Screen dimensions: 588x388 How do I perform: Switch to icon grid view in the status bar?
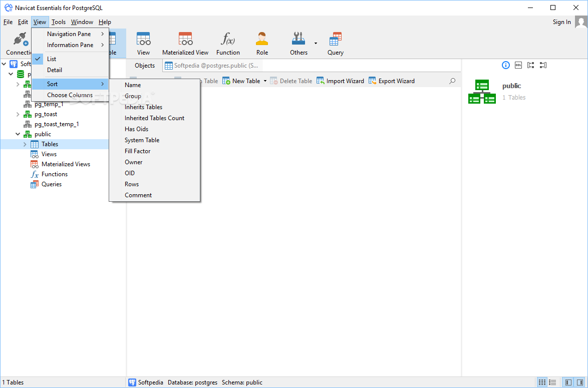(542, 382)
